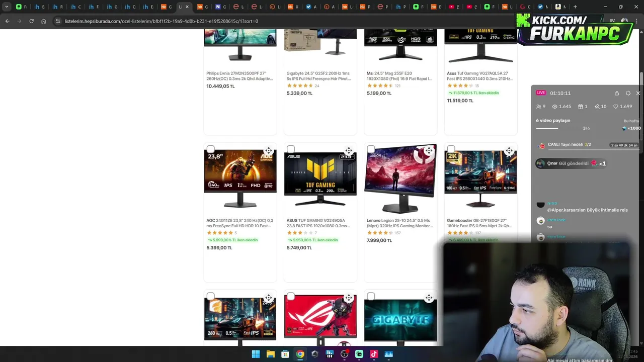Click the new followers icon showing 10
The width and height of the screenshot is (644, 362).
click(x=597, y=107)
